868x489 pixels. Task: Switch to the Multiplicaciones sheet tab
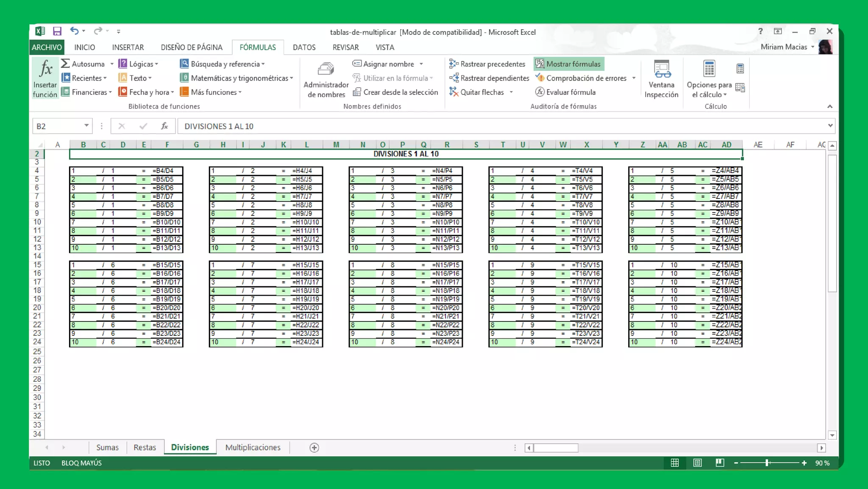(253, 447)
